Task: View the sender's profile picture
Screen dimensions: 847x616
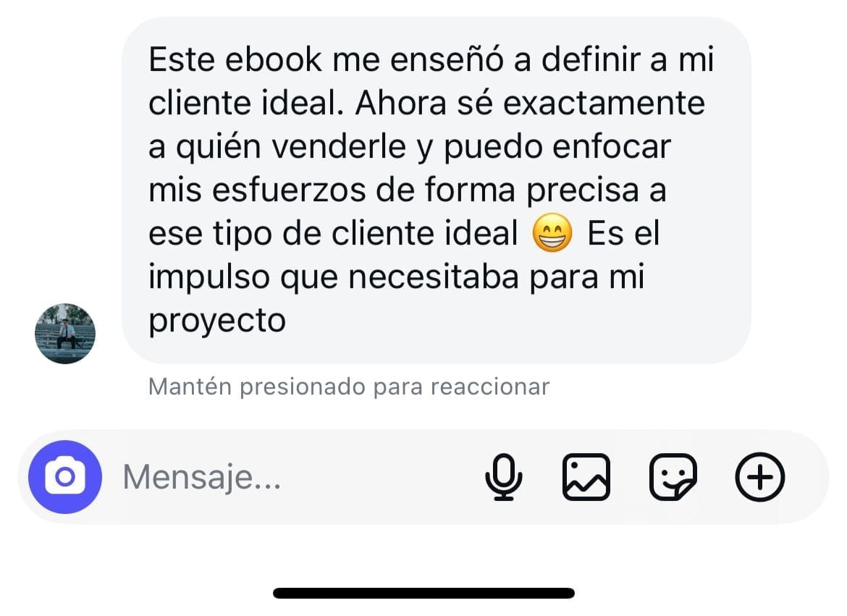Action: [x=65, y=334]
